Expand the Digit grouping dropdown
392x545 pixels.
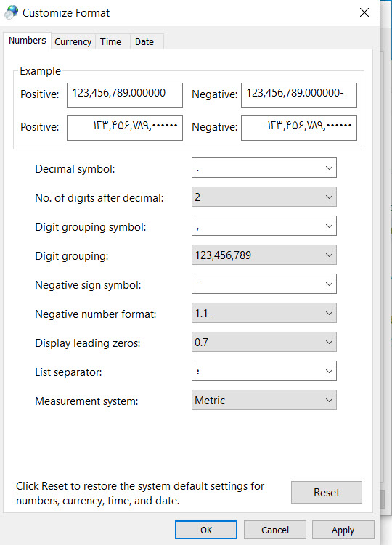point(264,255)
